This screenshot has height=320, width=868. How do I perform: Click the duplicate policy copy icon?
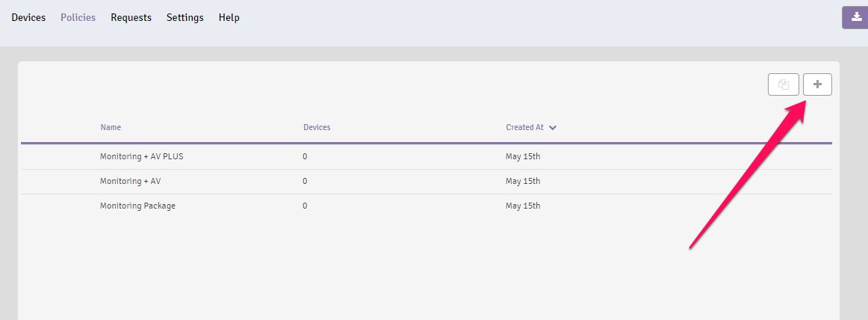click(x=784, y=84)
